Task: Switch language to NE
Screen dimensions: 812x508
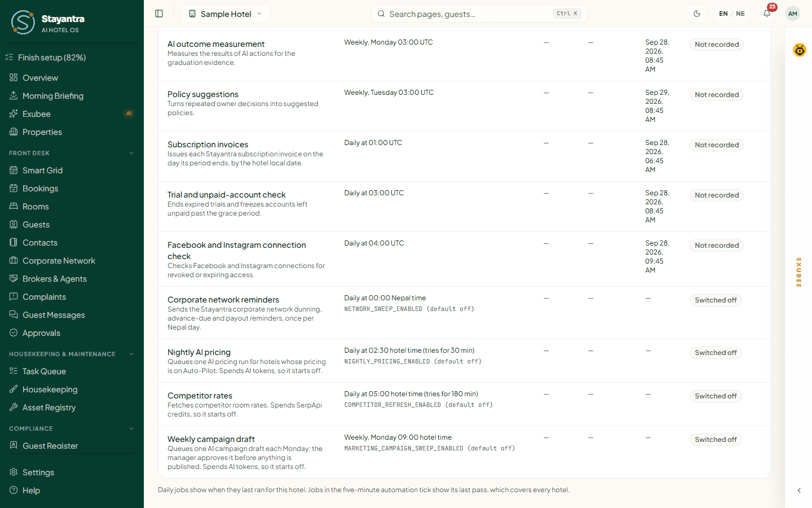Action: click(x=740, y=14)
